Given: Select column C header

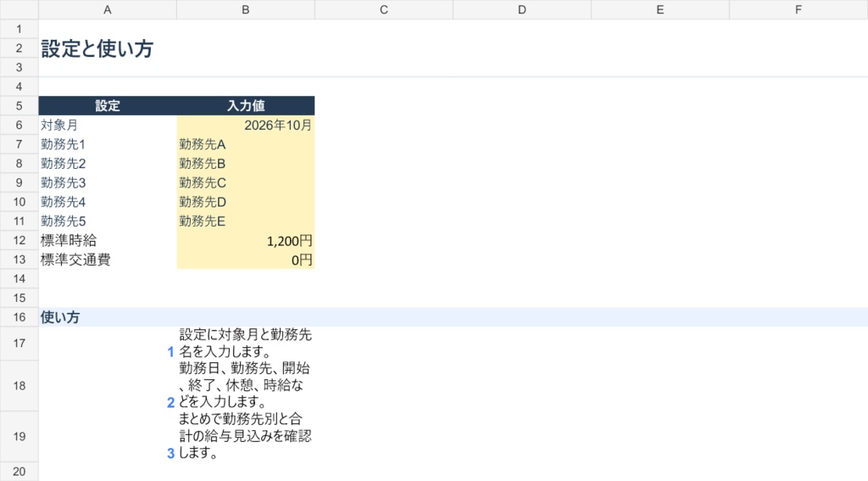Looking at the screenshot, I should 384,9.
